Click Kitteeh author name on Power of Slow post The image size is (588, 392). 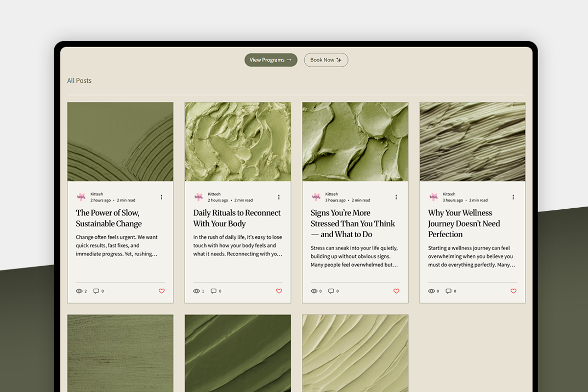pyautogui.click(x=97, y=194)
